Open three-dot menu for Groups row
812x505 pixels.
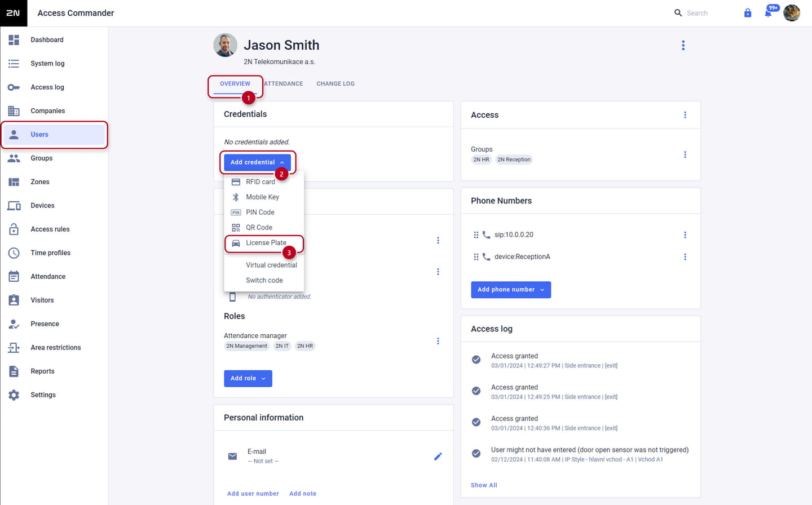[x=685, y=154]
